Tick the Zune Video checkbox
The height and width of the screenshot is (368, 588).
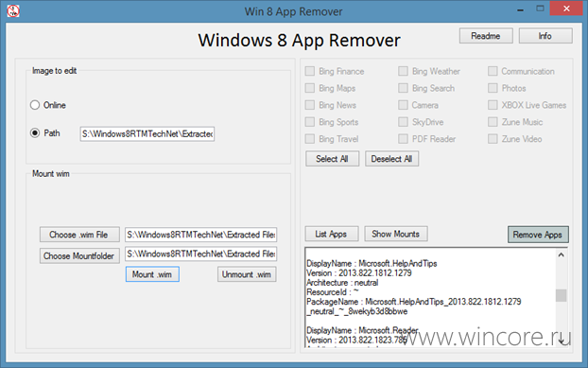[x=493, y=139]
